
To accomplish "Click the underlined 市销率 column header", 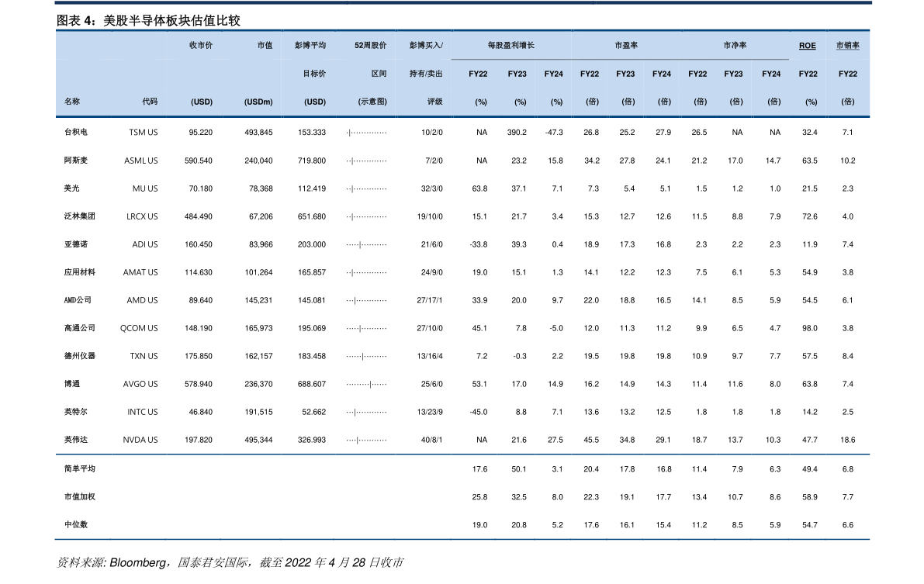I will click(x=848, y=46).
